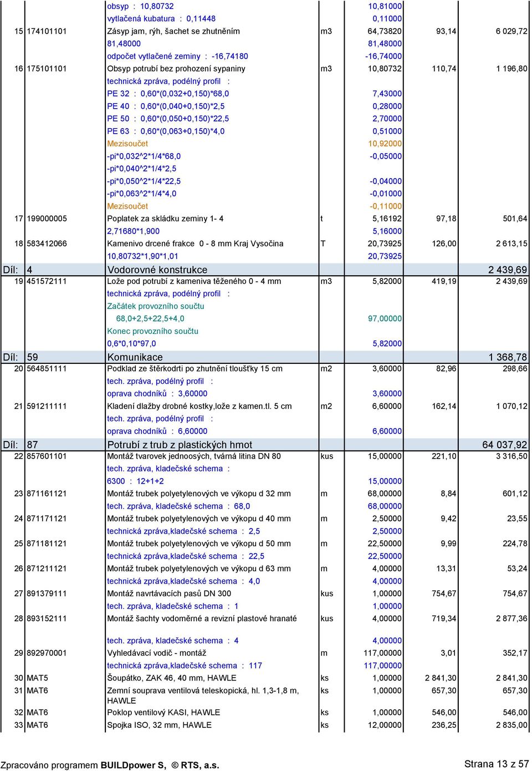
Task: Click the code 871211121
Action: 47,569
